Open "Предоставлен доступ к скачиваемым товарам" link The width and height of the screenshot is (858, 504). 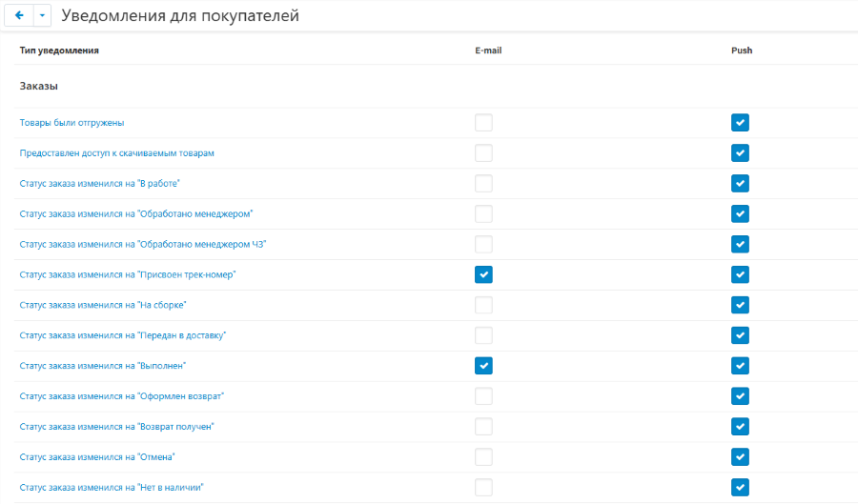point(116,153)
